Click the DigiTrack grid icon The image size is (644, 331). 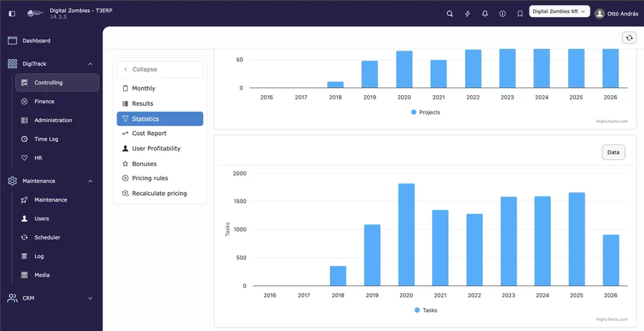click(12, 64)
